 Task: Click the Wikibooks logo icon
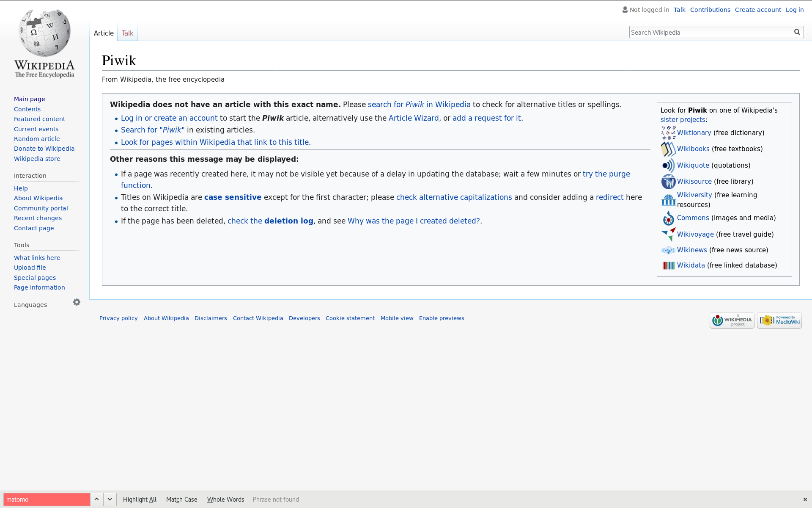pos(668,149)
